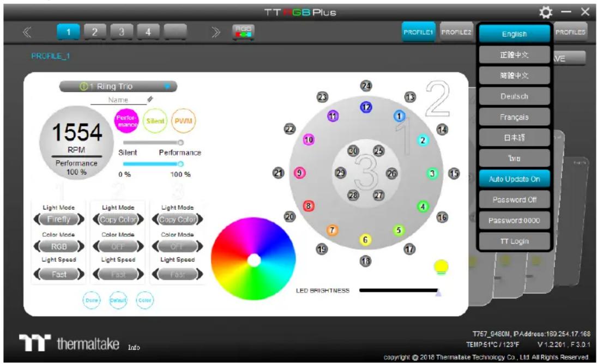Screen dimensions: 597x364
Task: Toggle the Riing Trio fan power indicator
Action: coord(84,86)
